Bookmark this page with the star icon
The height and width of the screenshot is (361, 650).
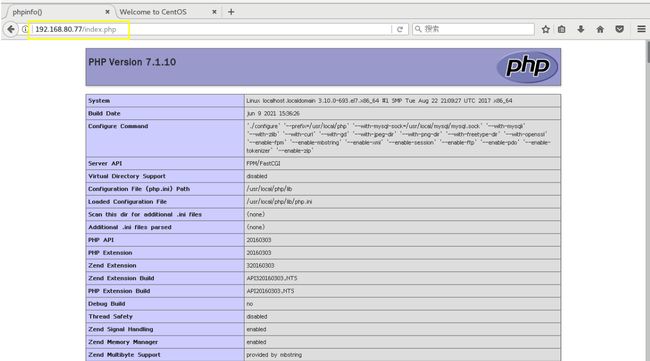point(546,29)
